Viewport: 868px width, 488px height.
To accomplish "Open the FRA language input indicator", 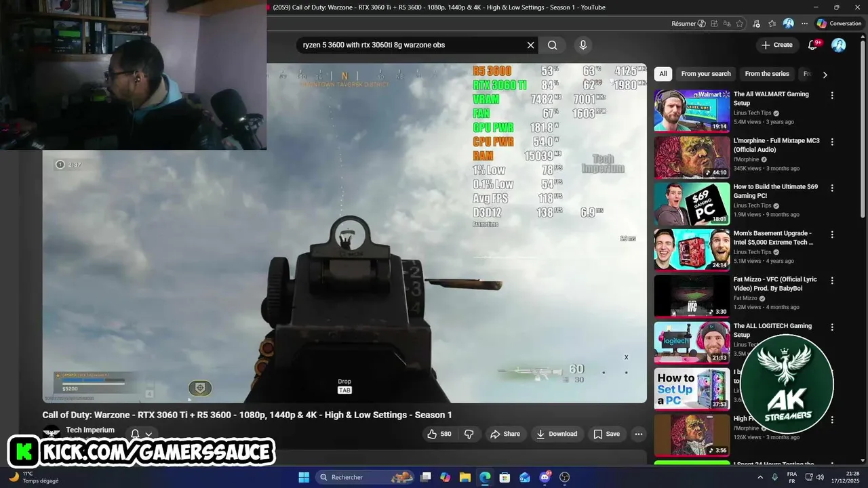I will point(792,477).
